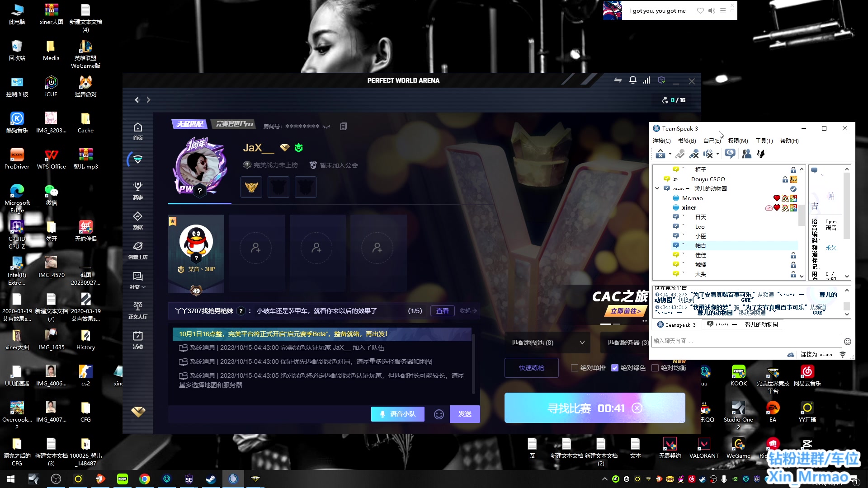Switch to 完美匹配Pro tab
868x488 pixels.
pyautogui.click(x=234, y=124)
